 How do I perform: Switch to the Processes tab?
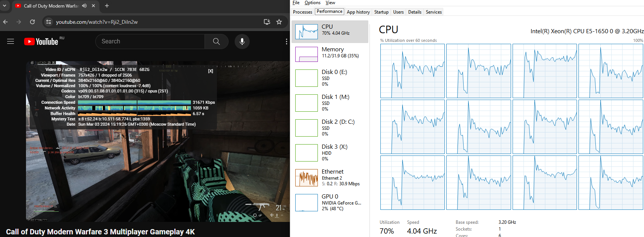302,12
